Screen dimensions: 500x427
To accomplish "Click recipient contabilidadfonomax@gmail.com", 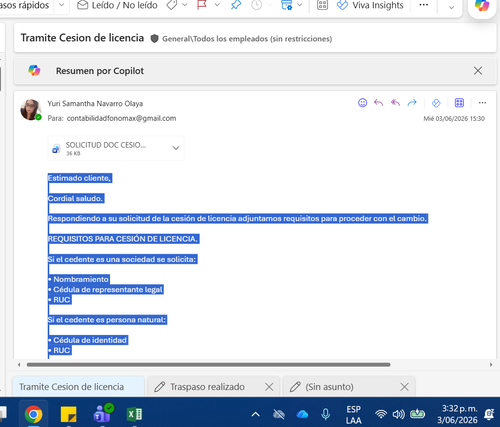I will click(121, 118).
